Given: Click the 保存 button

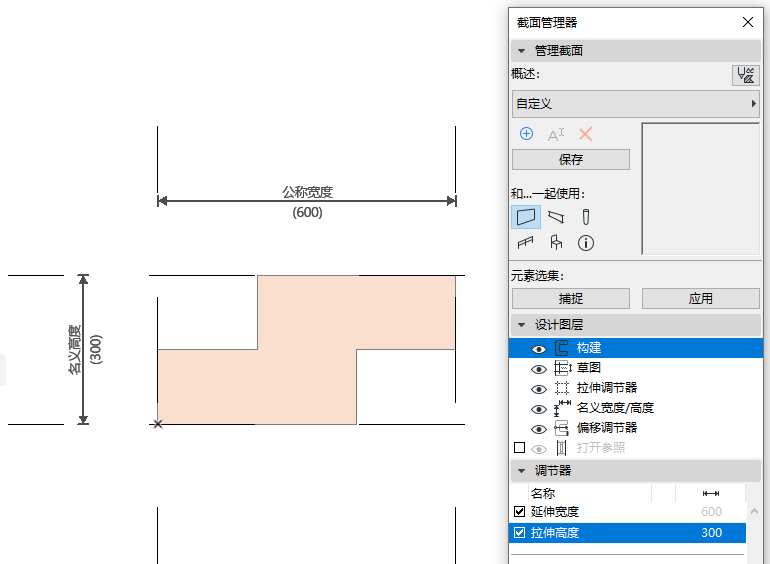Looking at the screenshot, I should click(571, 160).
